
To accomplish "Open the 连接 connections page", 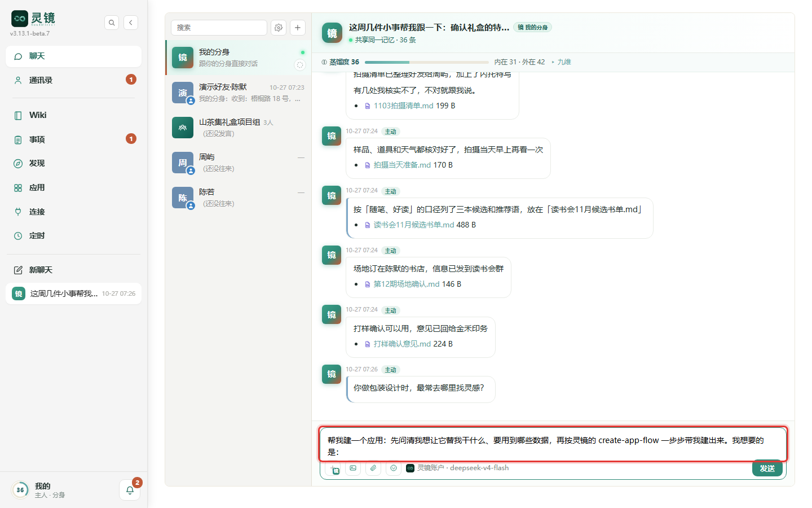I will coord(73,212).
